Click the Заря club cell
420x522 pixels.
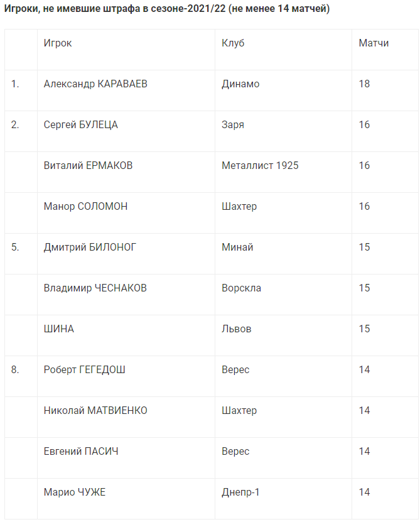[x=233, y=125]
